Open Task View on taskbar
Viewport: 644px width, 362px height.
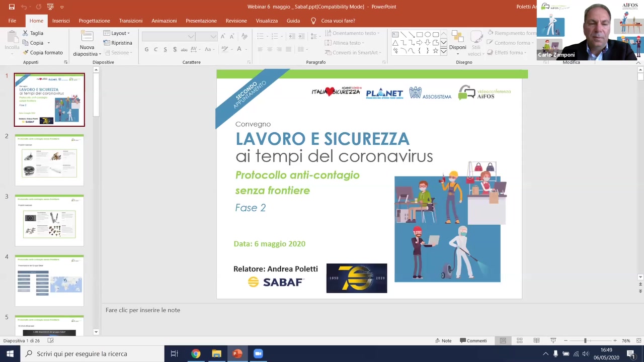[x=175, y=353]
